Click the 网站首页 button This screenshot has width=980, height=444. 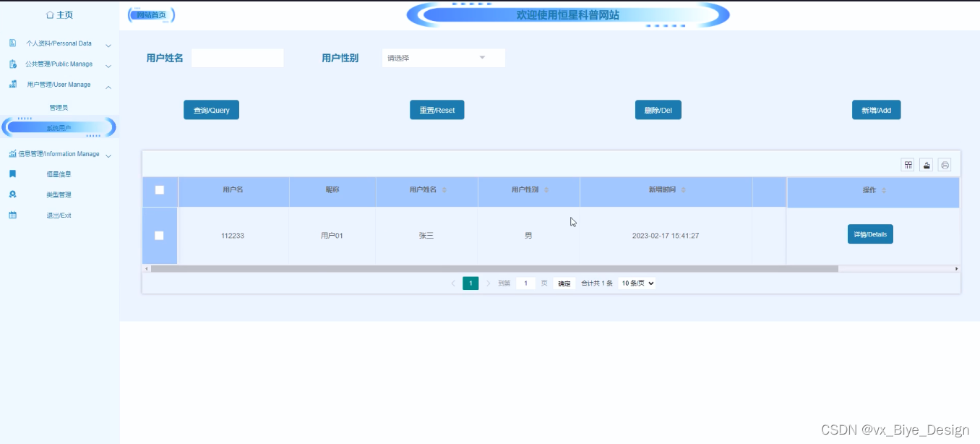point(152,14)
